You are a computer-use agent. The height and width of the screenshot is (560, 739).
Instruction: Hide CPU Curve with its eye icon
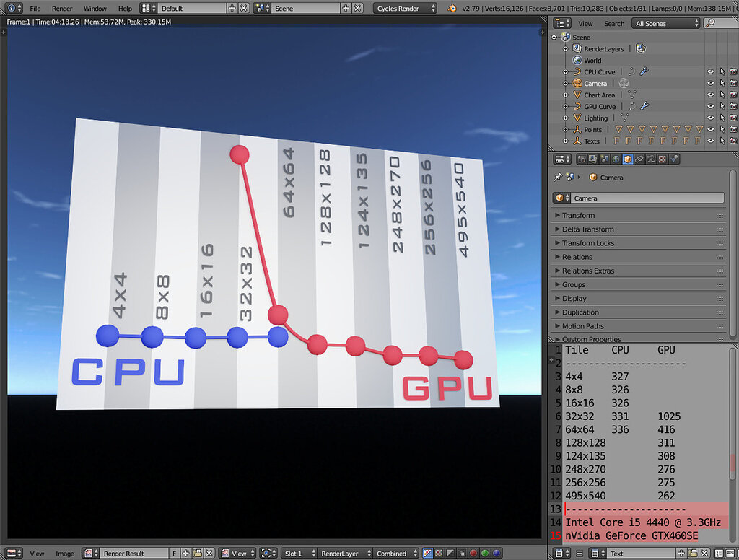click(710, 71)
